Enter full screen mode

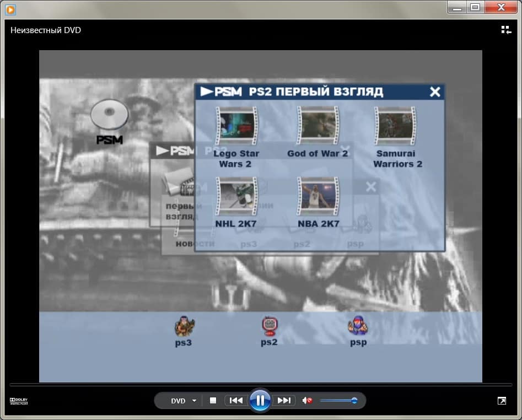[502, 401]
